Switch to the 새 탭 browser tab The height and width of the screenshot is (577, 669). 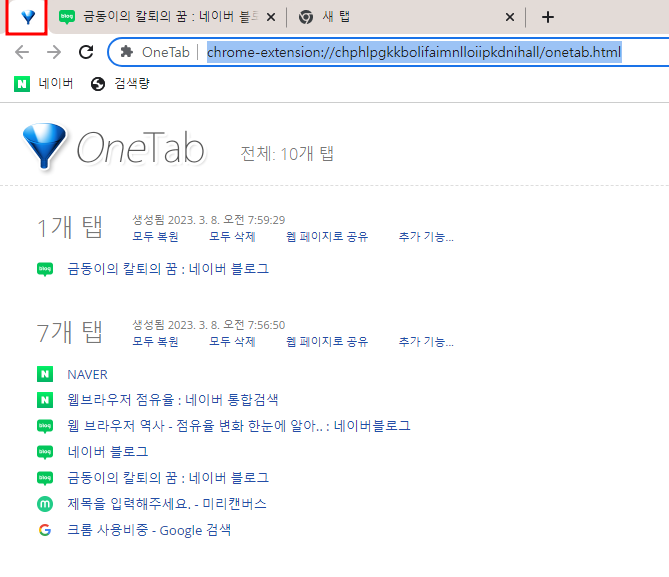click(403, 17)
